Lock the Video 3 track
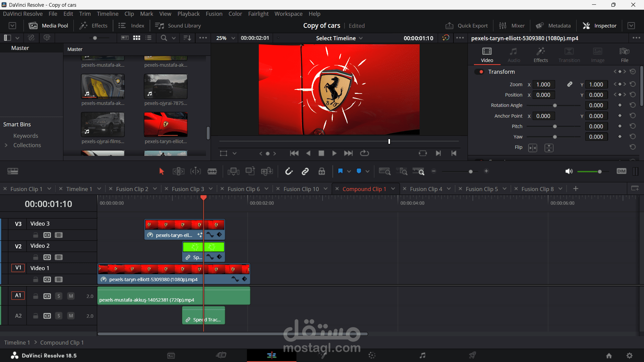 pos(36,235)
